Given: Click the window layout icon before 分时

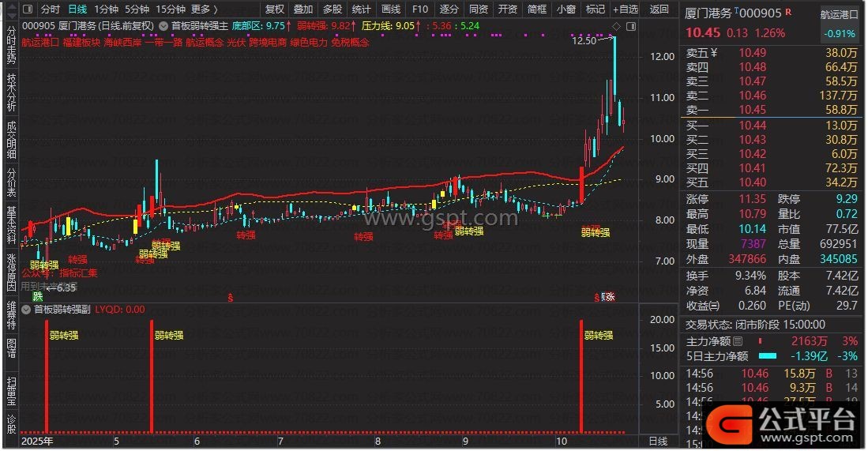Looking at the screenshot, I should (x=28, y=9).
